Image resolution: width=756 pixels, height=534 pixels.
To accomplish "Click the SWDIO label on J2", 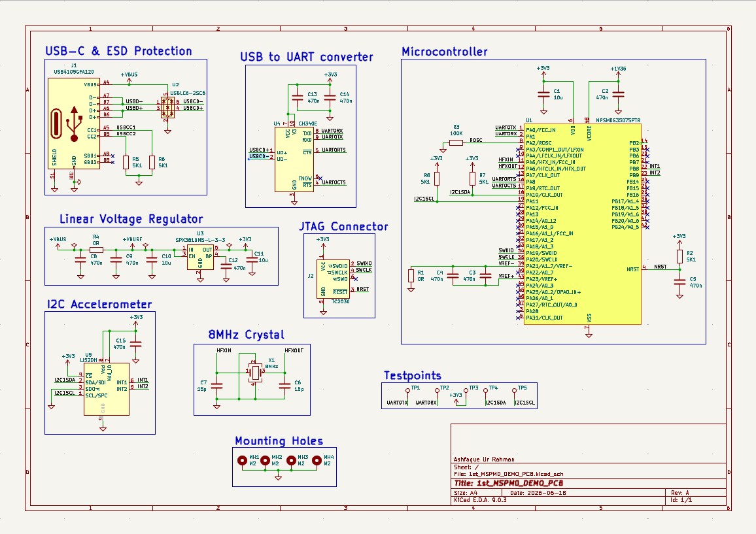I will tap(364, 263).
